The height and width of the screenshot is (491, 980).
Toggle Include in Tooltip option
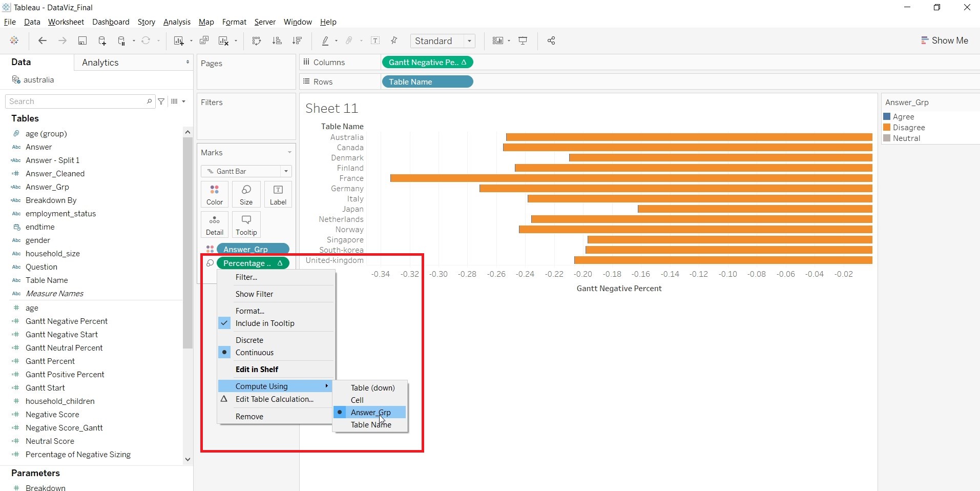264,323
